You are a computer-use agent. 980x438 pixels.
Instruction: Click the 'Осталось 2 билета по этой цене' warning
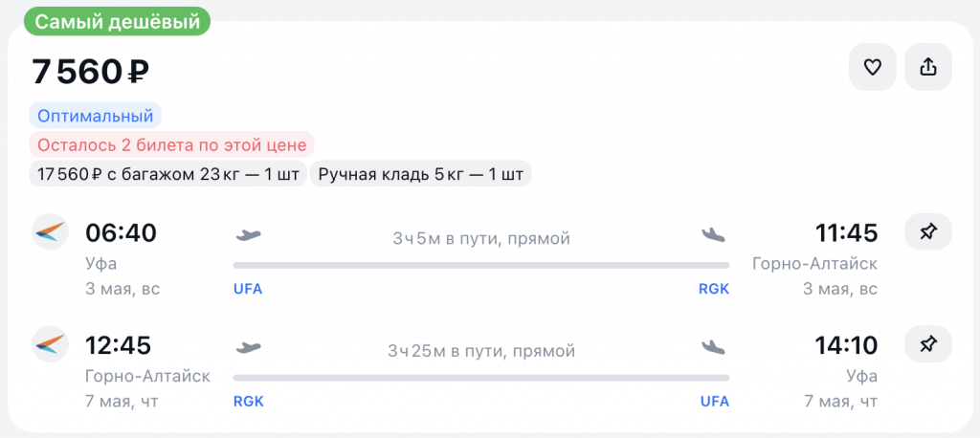(171, 145)
